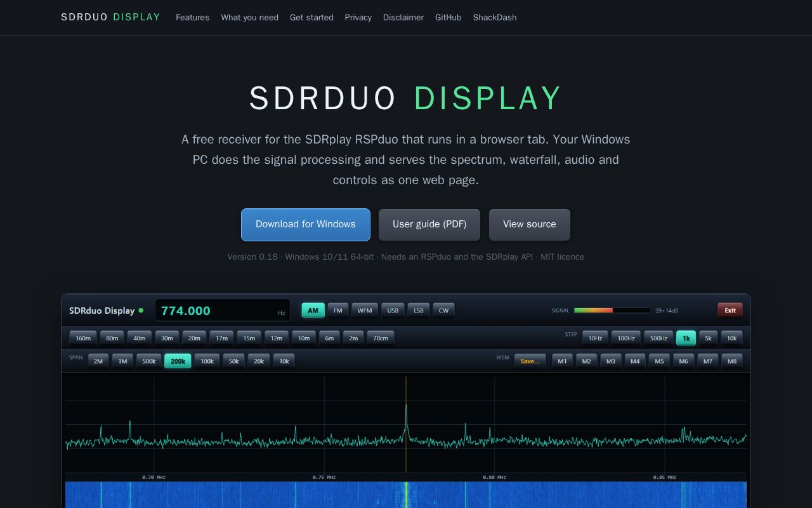Viewport: 812px width, 508px height.
Task: Set tuning step to 10Hz
Action: point(596,338)
